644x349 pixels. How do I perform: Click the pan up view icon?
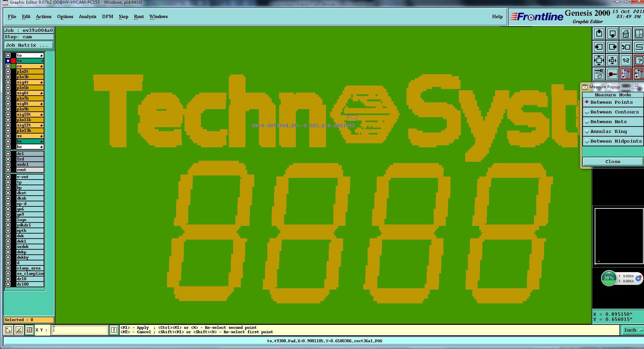(599, 34)
